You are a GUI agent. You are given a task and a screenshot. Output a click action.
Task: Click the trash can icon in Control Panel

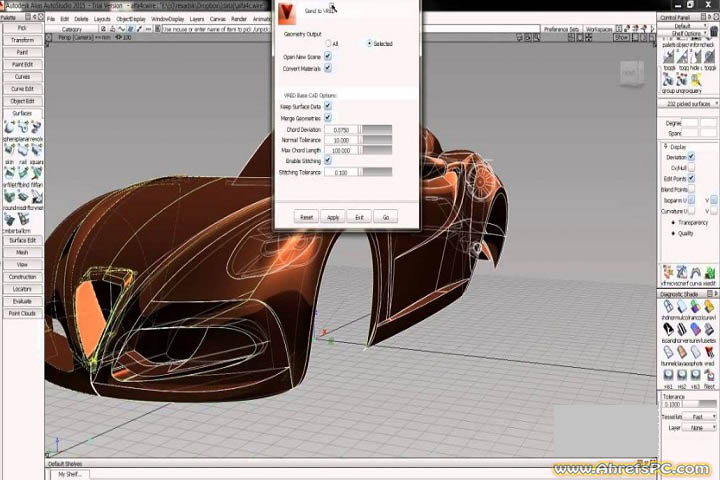point(714,32)
